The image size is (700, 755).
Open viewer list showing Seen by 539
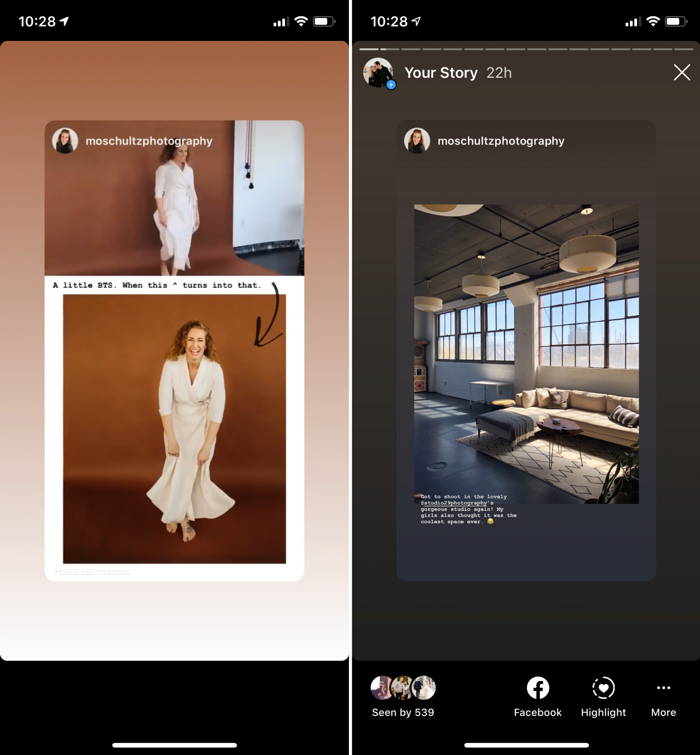403,696
